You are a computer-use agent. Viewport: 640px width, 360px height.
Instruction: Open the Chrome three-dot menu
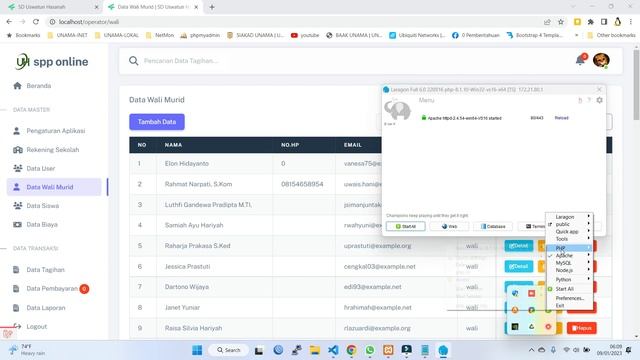tap(631, 22)
